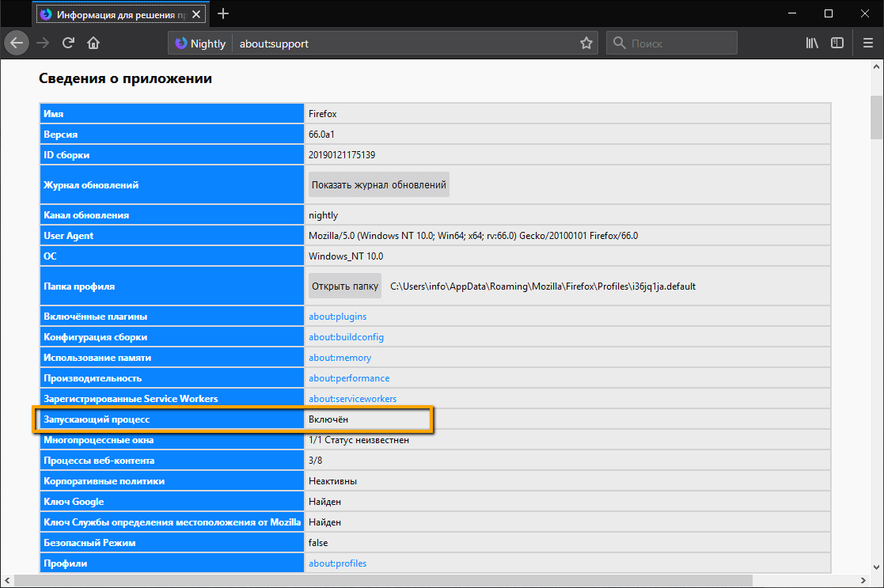Click the search magnifier icon

(x=618, y=43)
